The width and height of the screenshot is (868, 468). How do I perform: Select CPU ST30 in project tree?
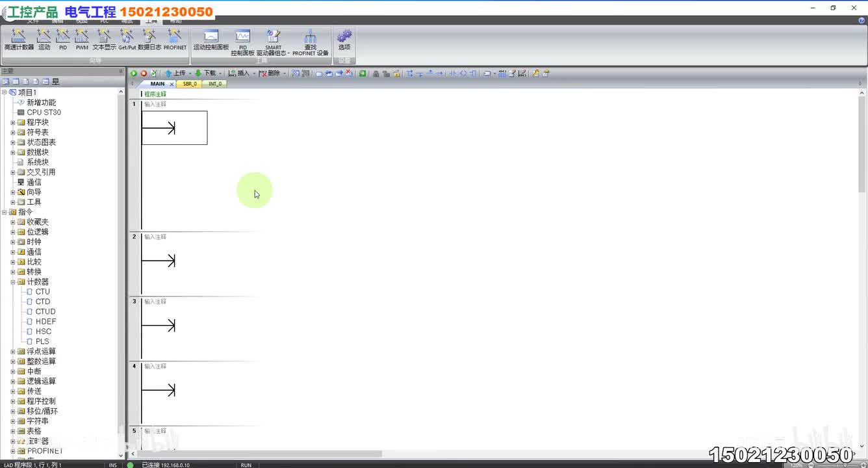(44, 112)
